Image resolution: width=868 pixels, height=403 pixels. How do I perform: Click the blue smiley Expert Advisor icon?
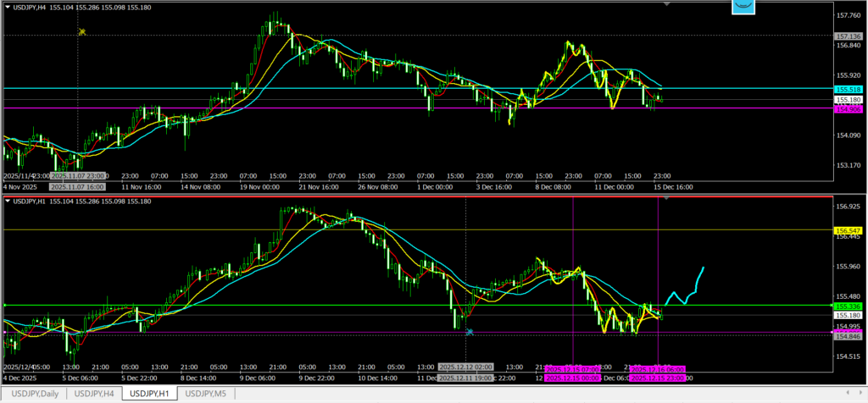(x=743, y=7)
